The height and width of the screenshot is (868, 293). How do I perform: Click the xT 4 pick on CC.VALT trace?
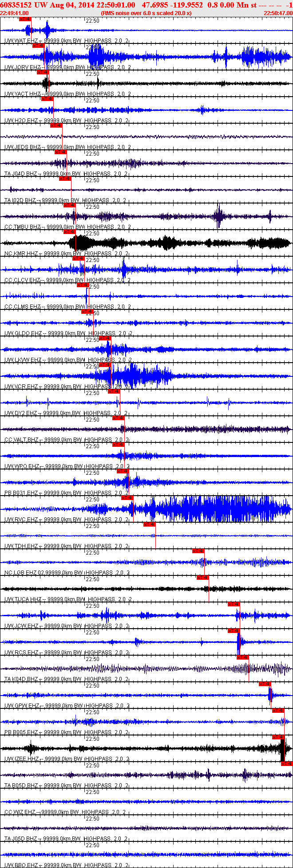[119, 418]
